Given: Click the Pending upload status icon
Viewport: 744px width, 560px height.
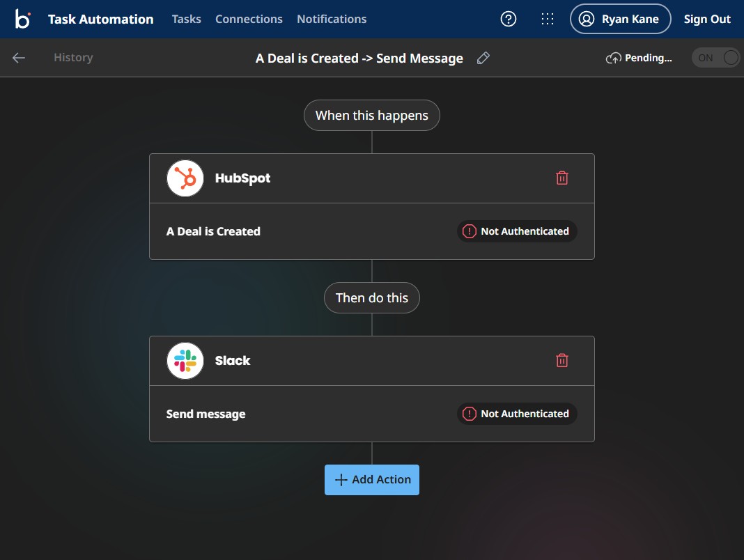Looking at the screenshot, I should [614, 58].
